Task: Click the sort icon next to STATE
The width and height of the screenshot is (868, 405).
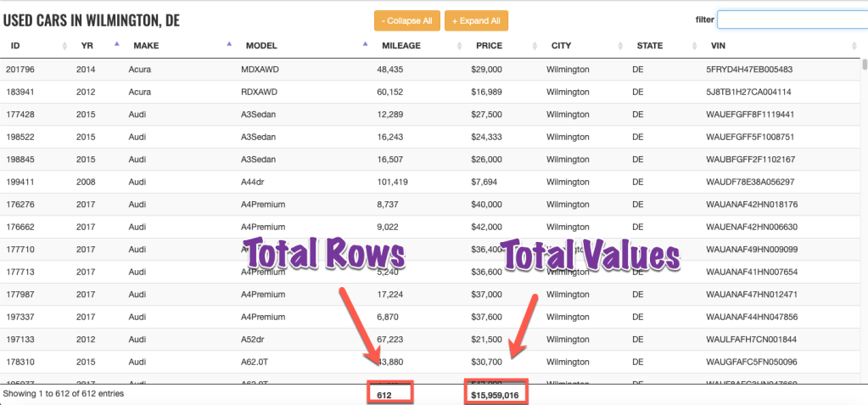Action: coord(694,46)
